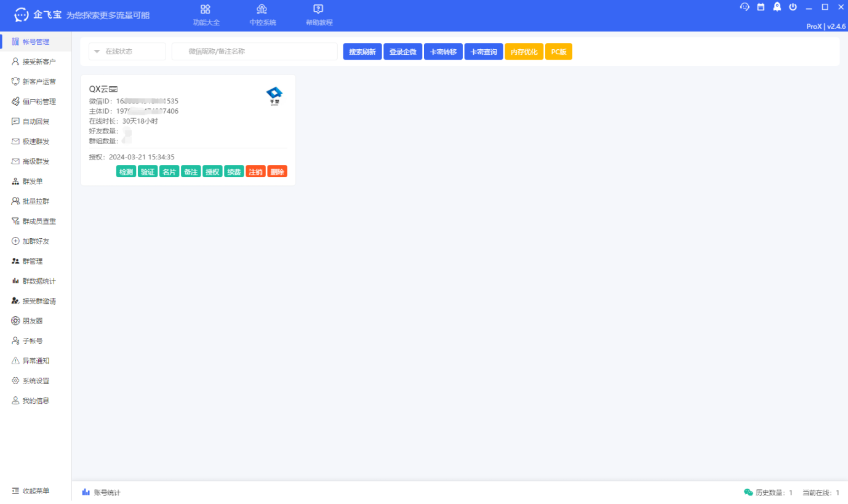Viewport: 848px width, 504px height.
Task: Open 账号统计 in bottom bar
Action: pyautogui.click(x=102, y=493)
